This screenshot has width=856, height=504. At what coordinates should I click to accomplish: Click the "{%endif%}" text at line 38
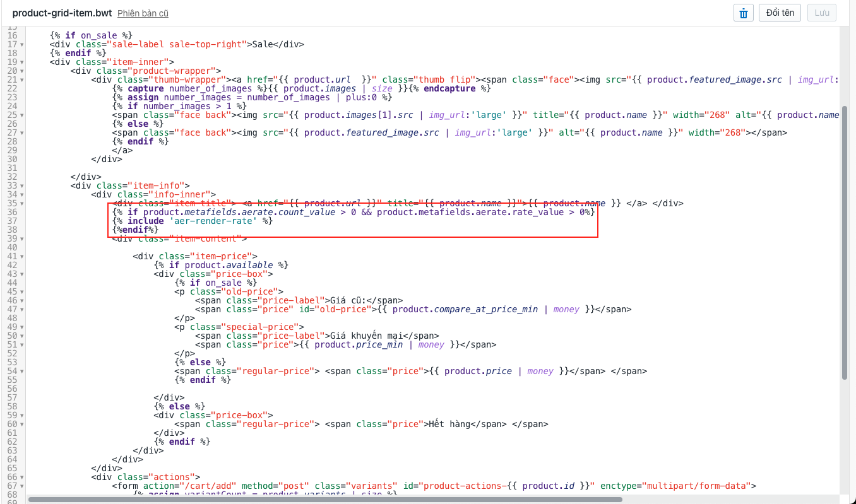point(135,230)
